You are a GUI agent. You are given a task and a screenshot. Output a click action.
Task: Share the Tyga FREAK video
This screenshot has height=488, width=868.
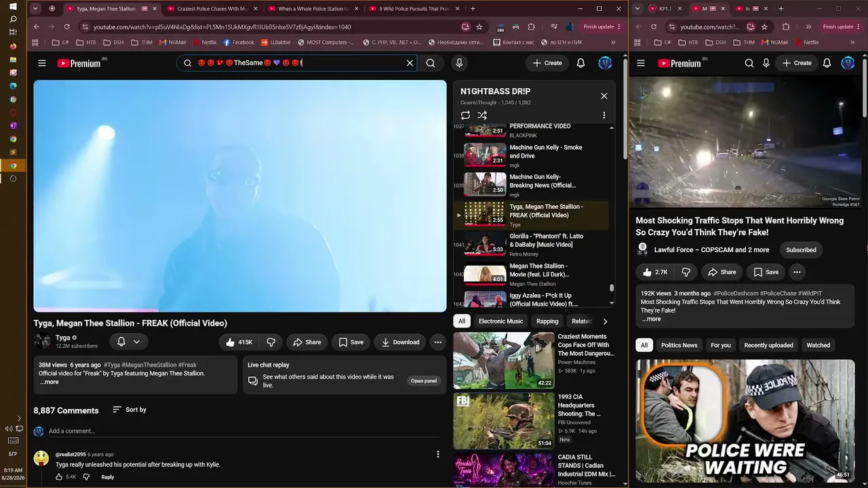[x=307, y=342]
